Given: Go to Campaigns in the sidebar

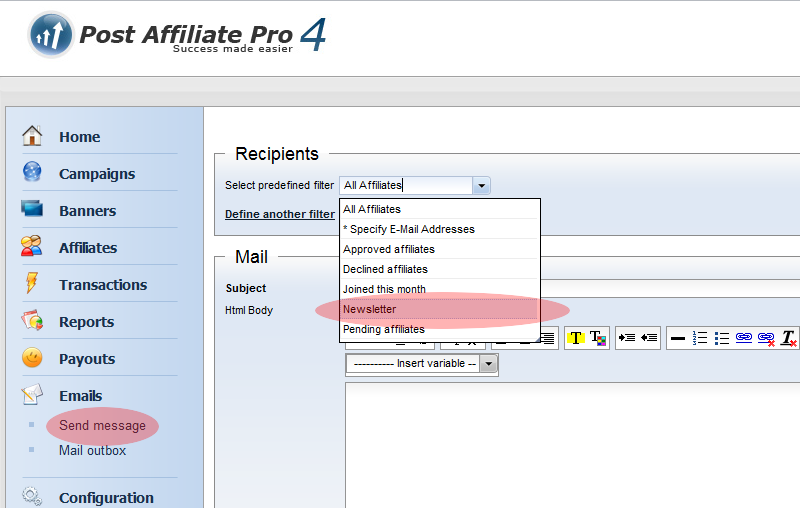Looking at the screenshot, I should coord(97,174).
